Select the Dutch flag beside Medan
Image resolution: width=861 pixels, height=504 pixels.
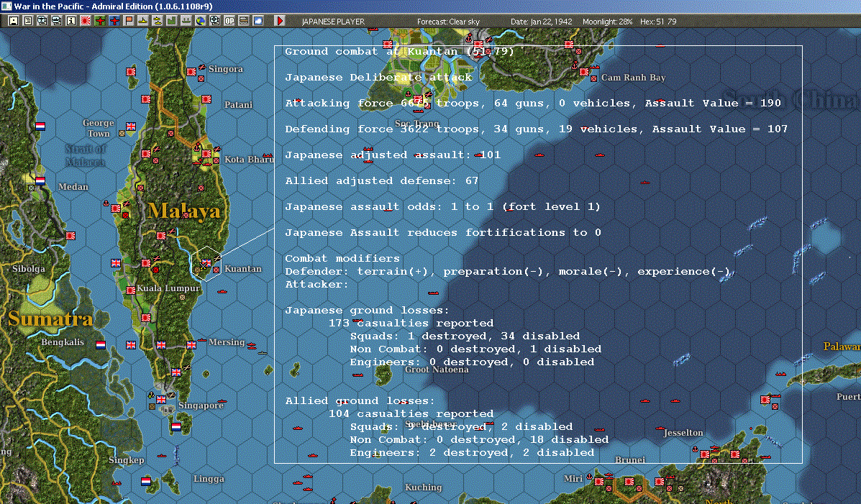tap(40, 180)
